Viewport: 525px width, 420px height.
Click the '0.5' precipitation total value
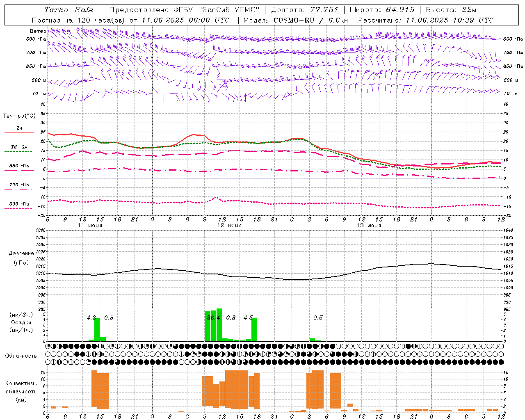tap(318, 317)
